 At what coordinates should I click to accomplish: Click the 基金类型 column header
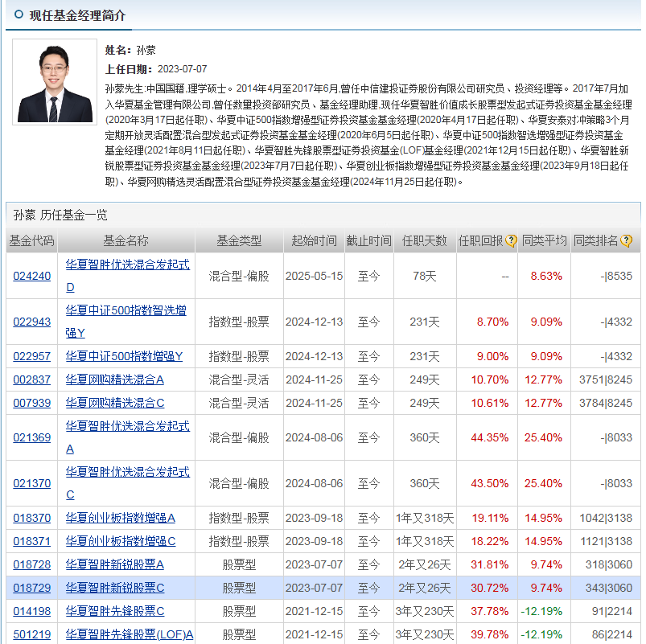click(240, 240)
